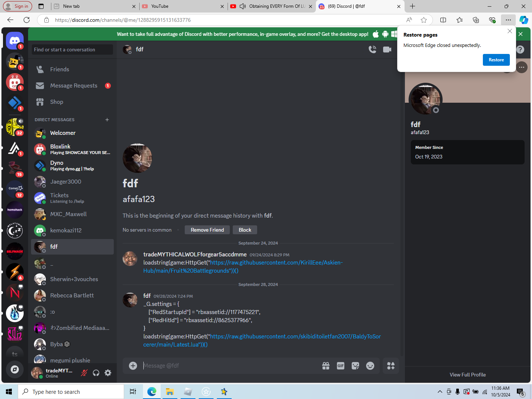Create a new DM with plus icon
The image size is (532, 399).
click(x=107, y=120)
